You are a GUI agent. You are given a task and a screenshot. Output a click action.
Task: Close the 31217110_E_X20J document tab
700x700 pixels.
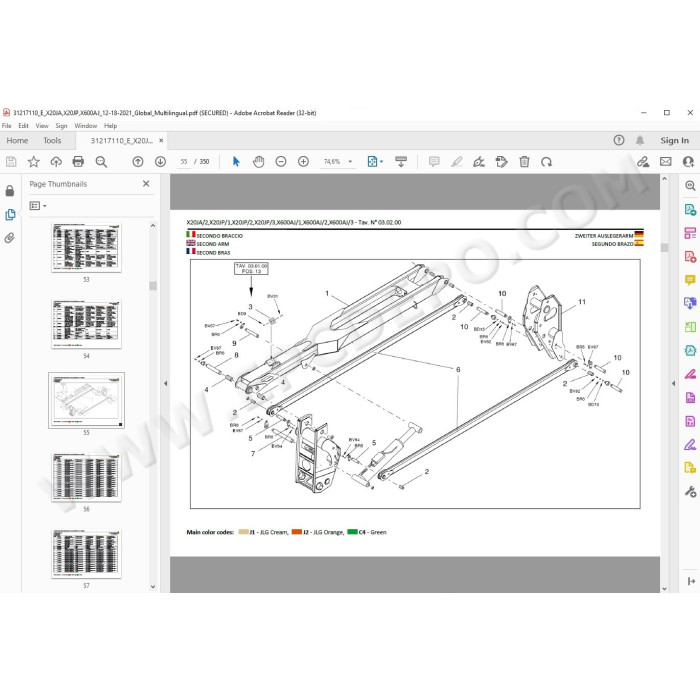pos(161,140)
